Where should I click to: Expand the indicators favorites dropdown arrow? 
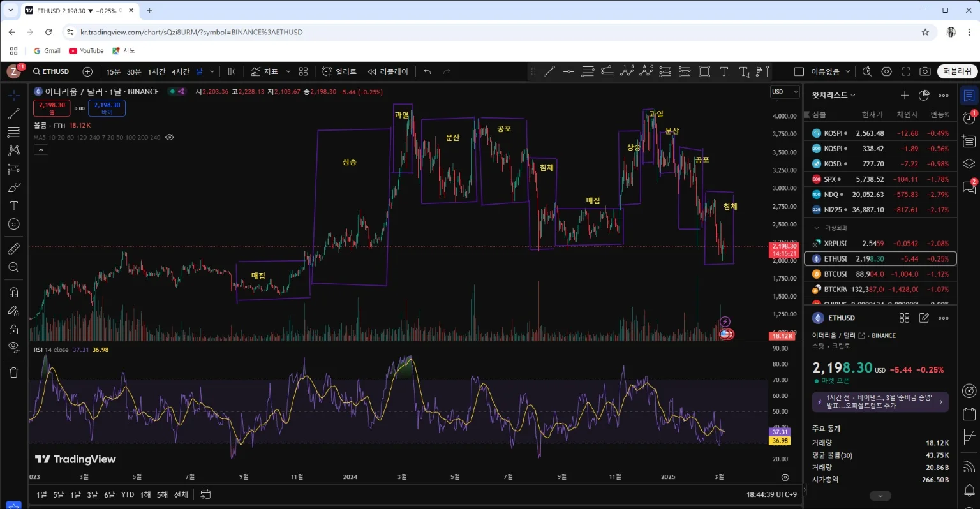[288, 71]
